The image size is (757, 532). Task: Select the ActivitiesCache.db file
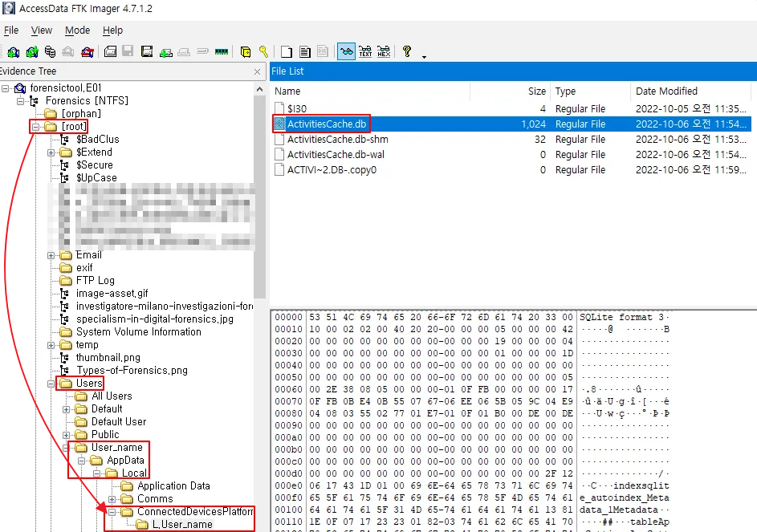click(511, 124)
